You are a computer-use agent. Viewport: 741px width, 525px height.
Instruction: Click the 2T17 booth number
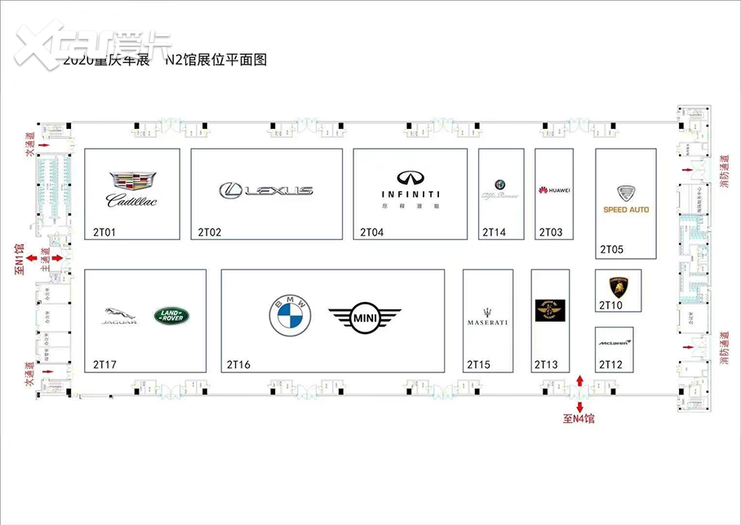104,364
